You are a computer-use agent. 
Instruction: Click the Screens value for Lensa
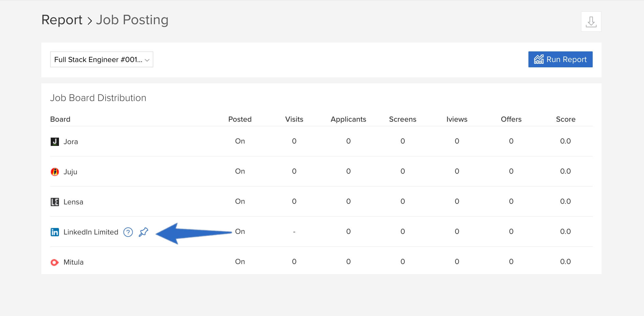[402, 201]
